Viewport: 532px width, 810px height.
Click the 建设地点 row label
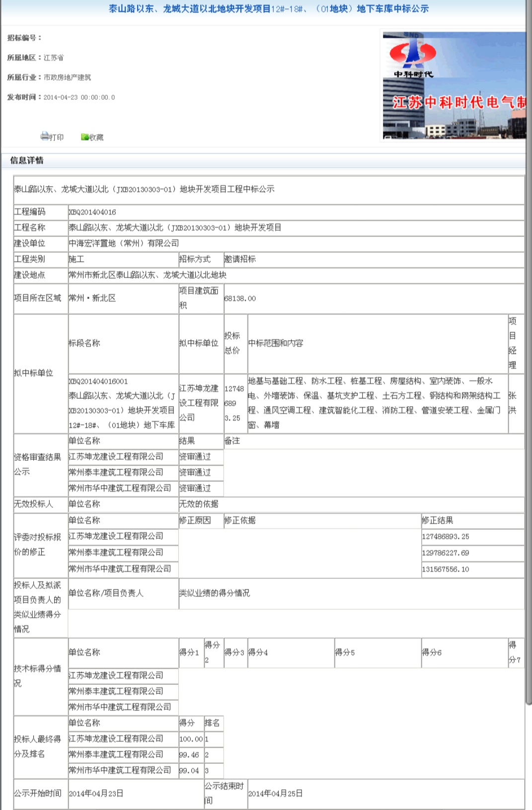click(x=30, y=275)
